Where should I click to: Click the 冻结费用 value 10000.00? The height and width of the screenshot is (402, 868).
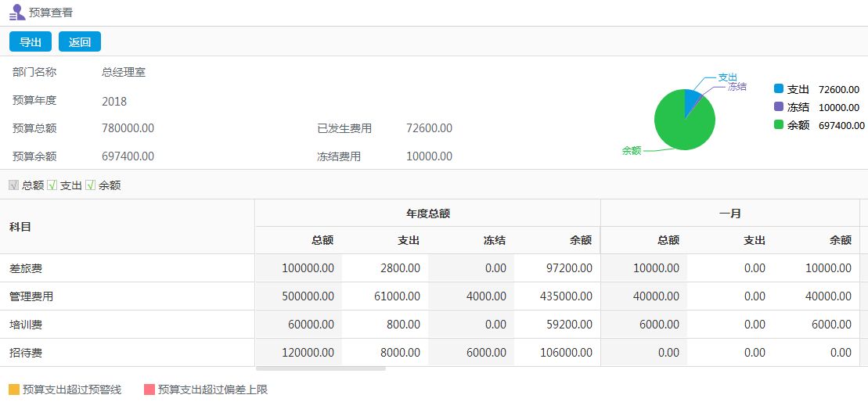pos(429,157)
